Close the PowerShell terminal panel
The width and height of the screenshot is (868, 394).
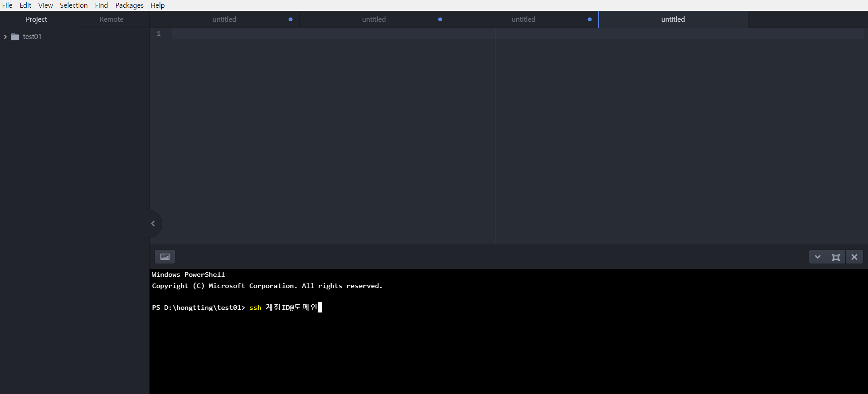[854, 257]
